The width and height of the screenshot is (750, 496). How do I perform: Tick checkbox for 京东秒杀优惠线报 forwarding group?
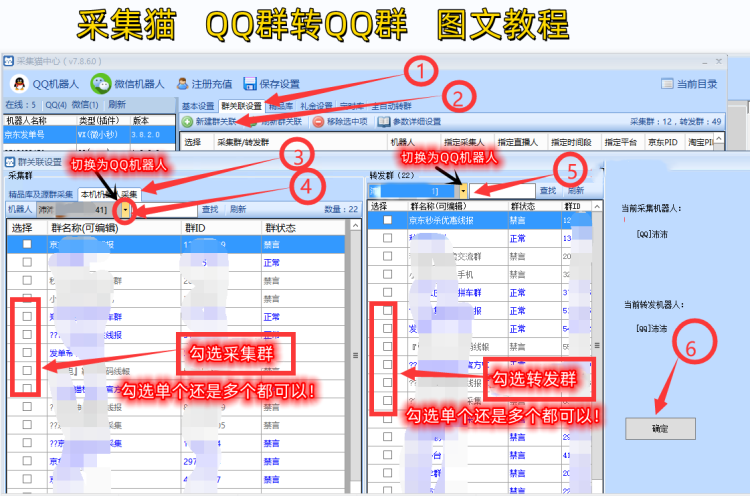pos(388,220)
